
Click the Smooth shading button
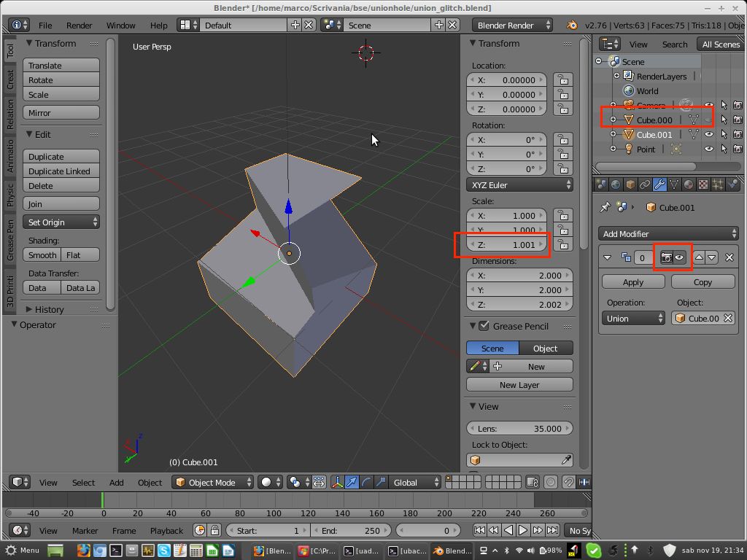pos(42,254)
